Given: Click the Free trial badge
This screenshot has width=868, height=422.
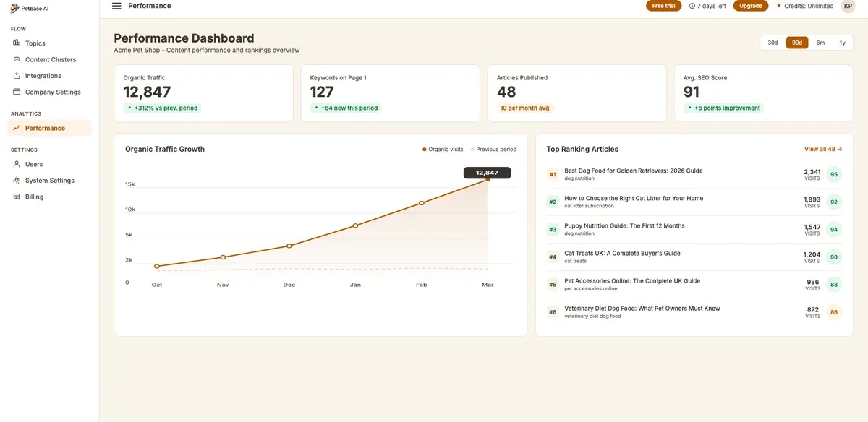Looking at the screenshot, I should coord(663,6).
